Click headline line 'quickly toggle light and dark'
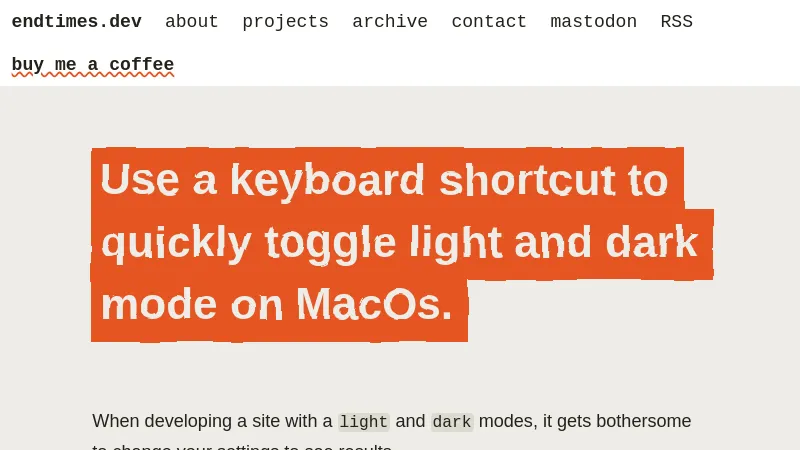This screenshot has width=800, height=450. (399, 242)
